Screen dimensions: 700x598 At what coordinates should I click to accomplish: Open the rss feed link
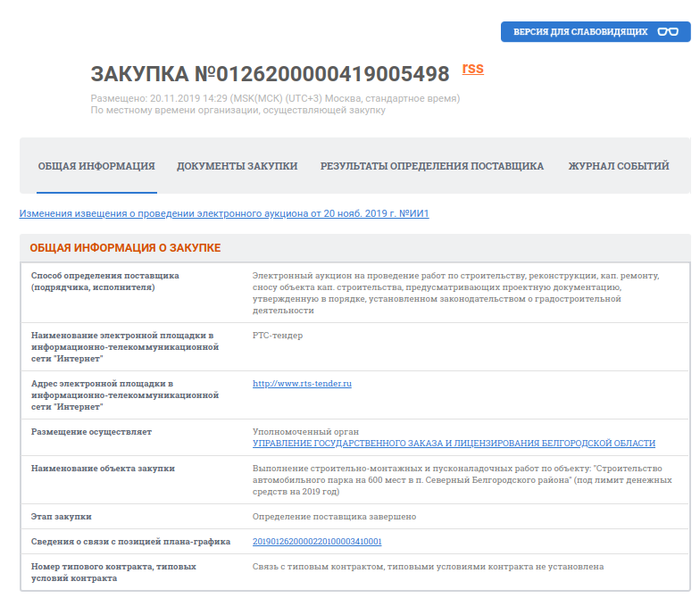472,68
